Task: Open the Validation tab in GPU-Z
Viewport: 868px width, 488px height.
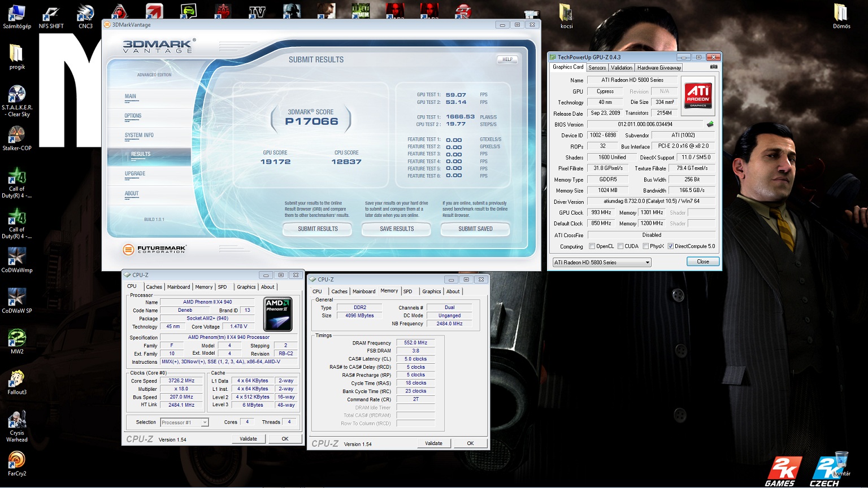Action: click(x=621, y=67)
